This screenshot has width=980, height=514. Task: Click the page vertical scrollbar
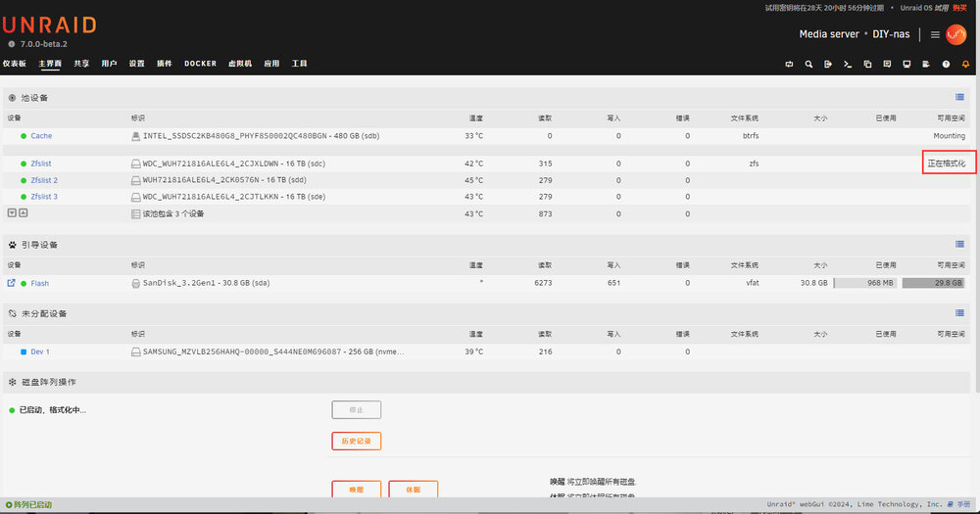coord(976,234)
